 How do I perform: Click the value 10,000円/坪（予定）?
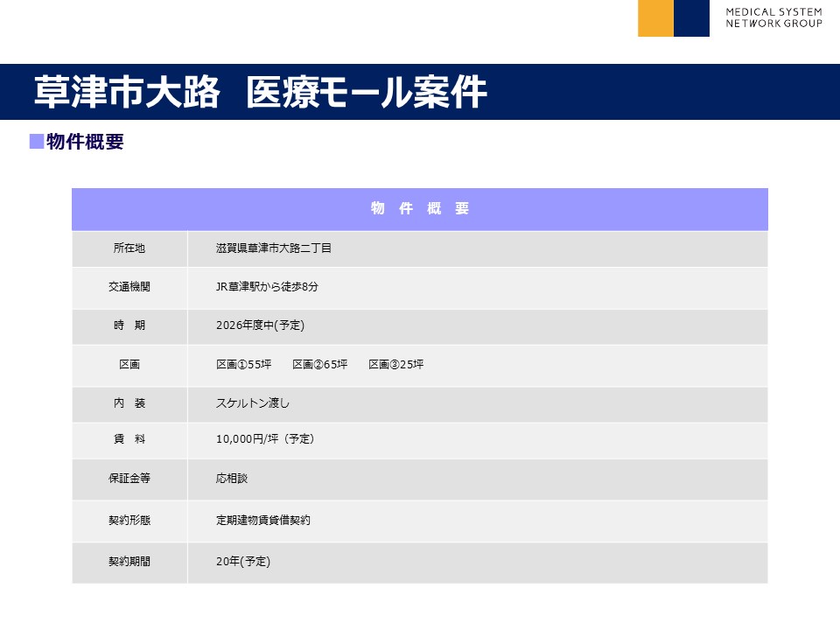[x=265, y=438]
